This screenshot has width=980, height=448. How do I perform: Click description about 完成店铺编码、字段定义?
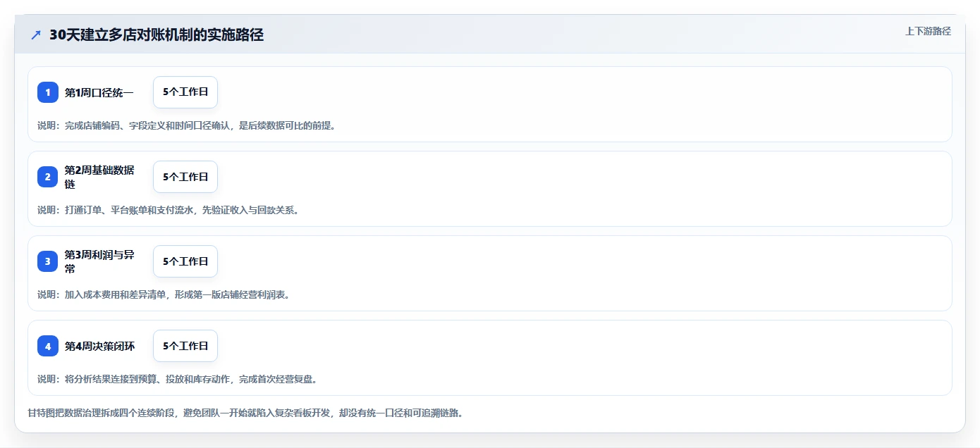tap(189, 125)
